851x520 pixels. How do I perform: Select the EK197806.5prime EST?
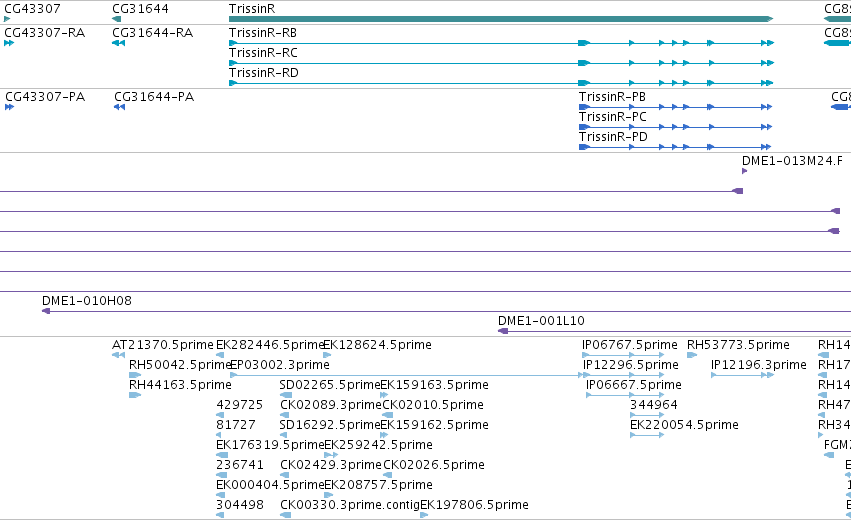[474, 505]
